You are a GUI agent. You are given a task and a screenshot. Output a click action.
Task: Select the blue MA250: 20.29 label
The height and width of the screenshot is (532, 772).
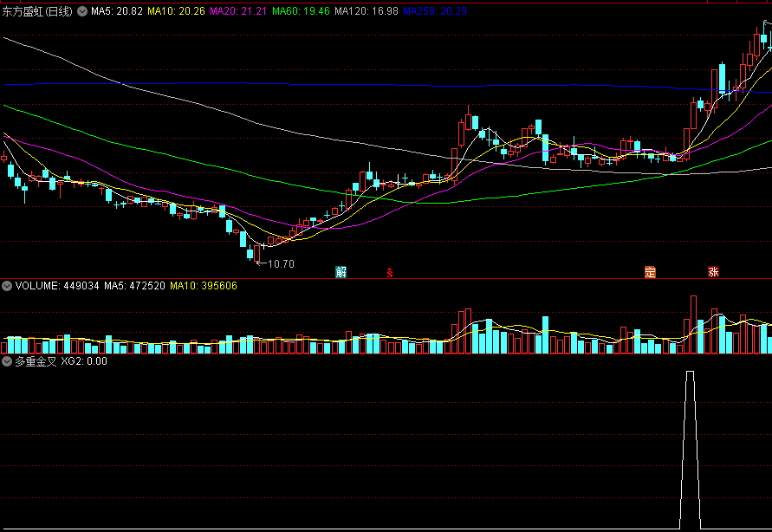tap(435, 10)
